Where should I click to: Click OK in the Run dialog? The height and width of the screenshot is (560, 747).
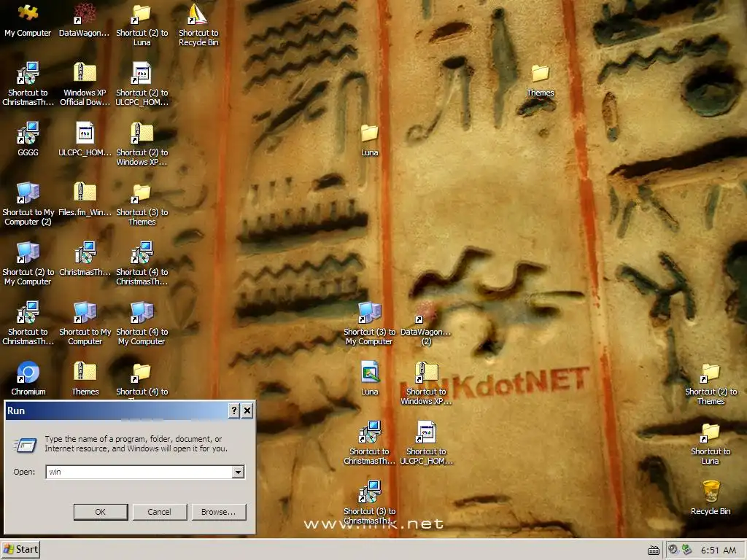(101, 512)
